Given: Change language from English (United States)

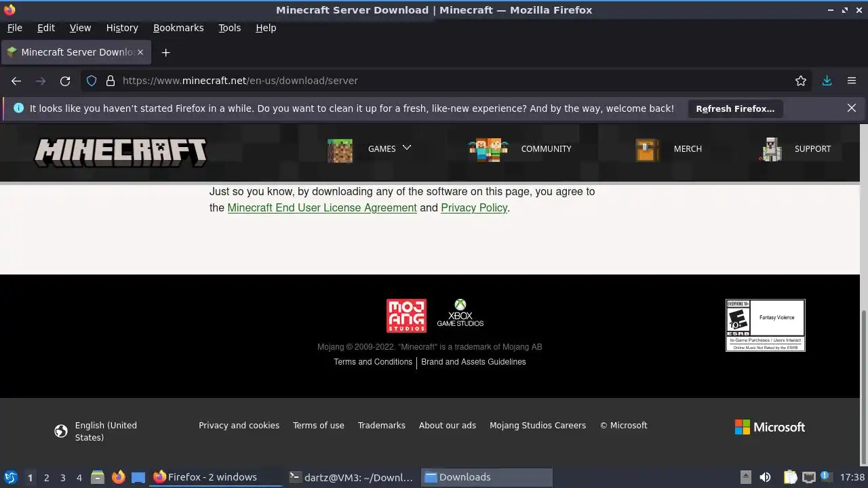Looking at the screenshot, I should [x=106, y=431].
